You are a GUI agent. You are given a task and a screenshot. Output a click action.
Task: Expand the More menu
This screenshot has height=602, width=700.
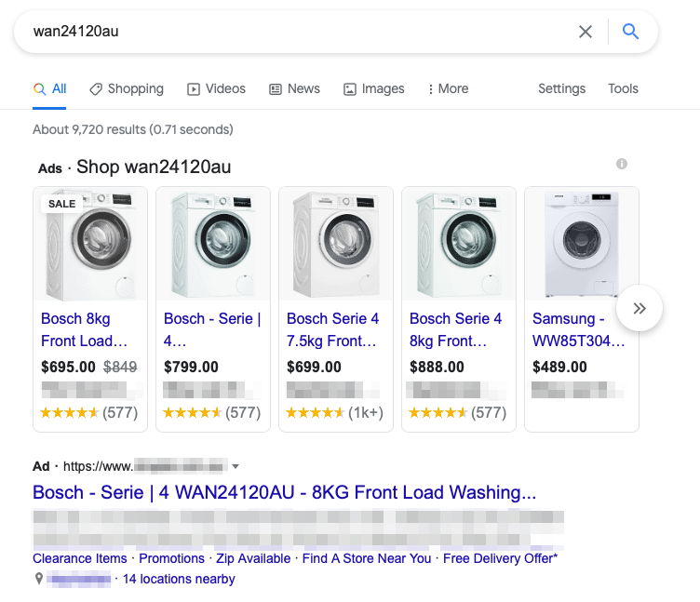(x=449, y=88)
